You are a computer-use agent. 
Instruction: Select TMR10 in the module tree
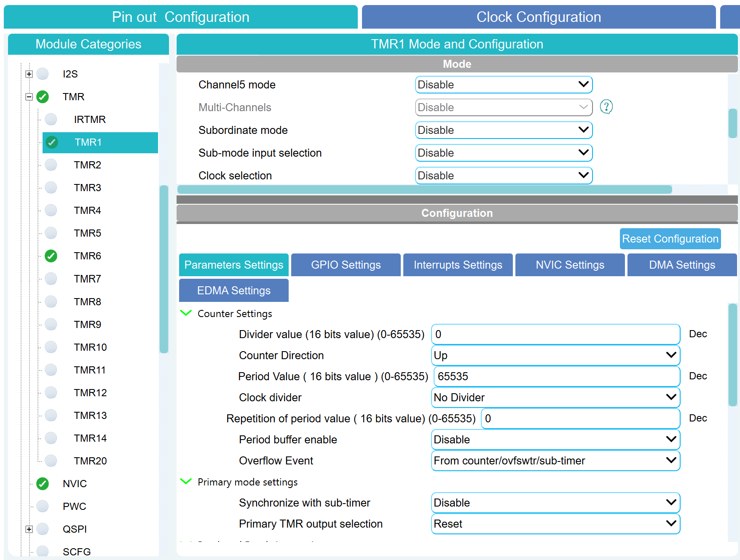pos(90,347)
